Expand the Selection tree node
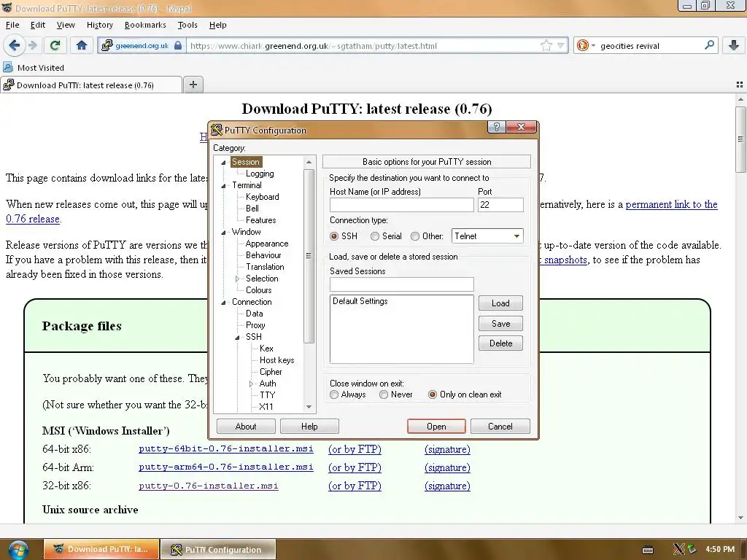 237,279
